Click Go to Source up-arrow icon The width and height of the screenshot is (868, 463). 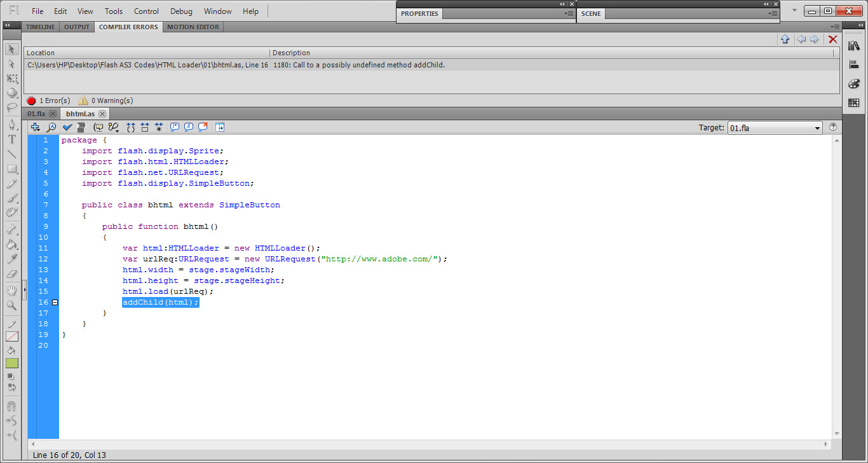click(x=785, y=39)
